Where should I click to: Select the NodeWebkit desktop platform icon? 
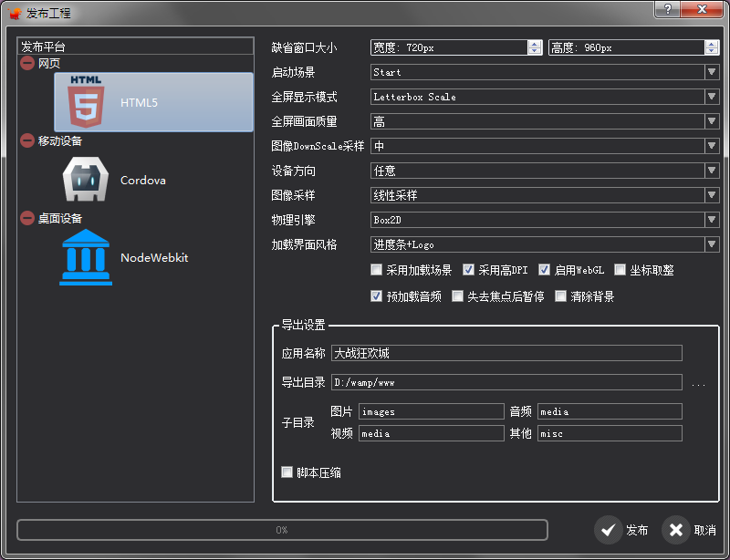(84, 258)
